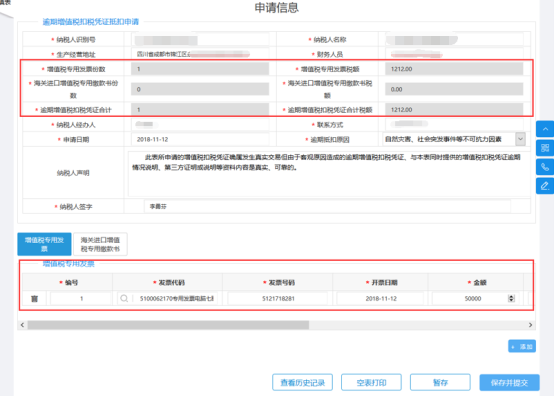The width and height of the screenshot is (555, 396).
Task: Click the scroll-to-top arrow sidebar icon
Action: pos(545,129)
